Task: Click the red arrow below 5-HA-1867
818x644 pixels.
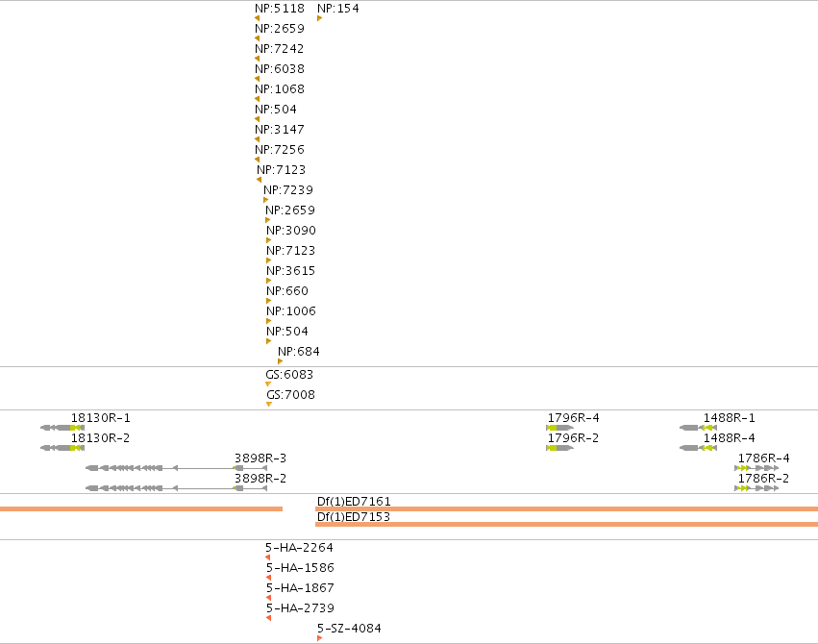Action: tap(269, 598)
